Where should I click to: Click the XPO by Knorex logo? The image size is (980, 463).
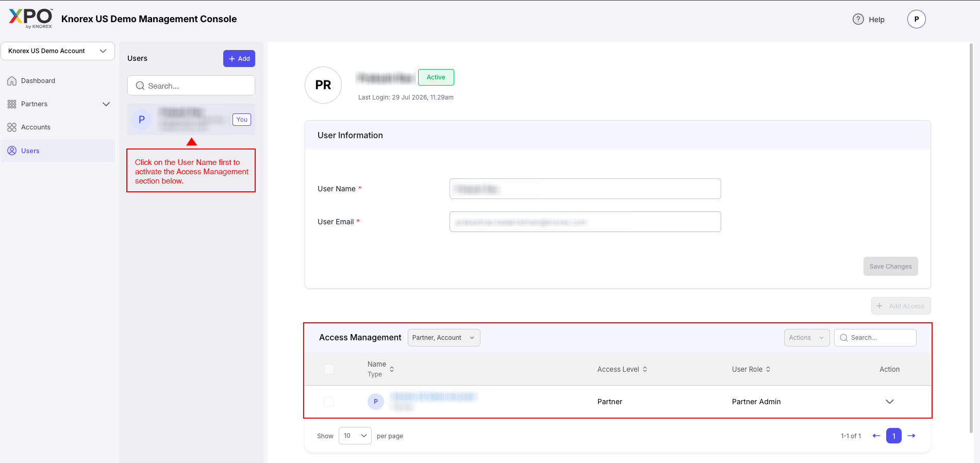[x=31, y=19]
